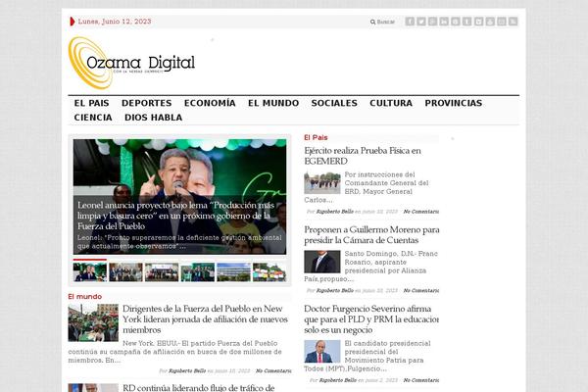Viewport: 588px width, 392px height.
Task: Open the Economía menu item
Action: (x=210, y=103)
